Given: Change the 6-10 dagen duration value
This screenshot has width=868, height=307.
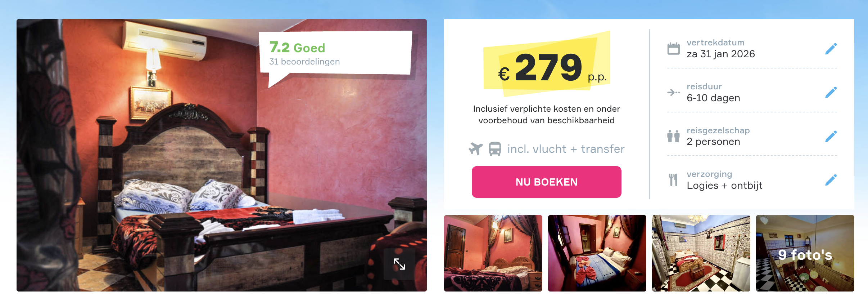Looking at the screenshot, I should pyautogui.click(x=713, y=98).
